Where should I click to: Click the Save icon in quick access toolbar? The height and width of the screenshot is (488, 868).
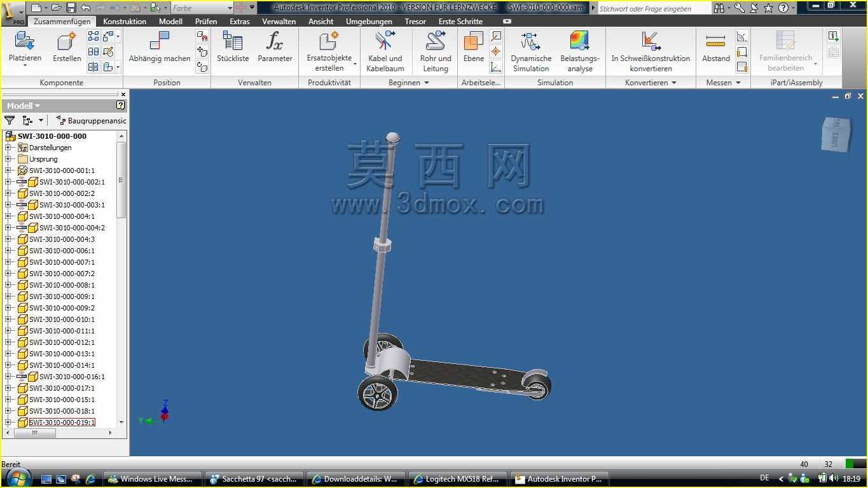(71, 8)
